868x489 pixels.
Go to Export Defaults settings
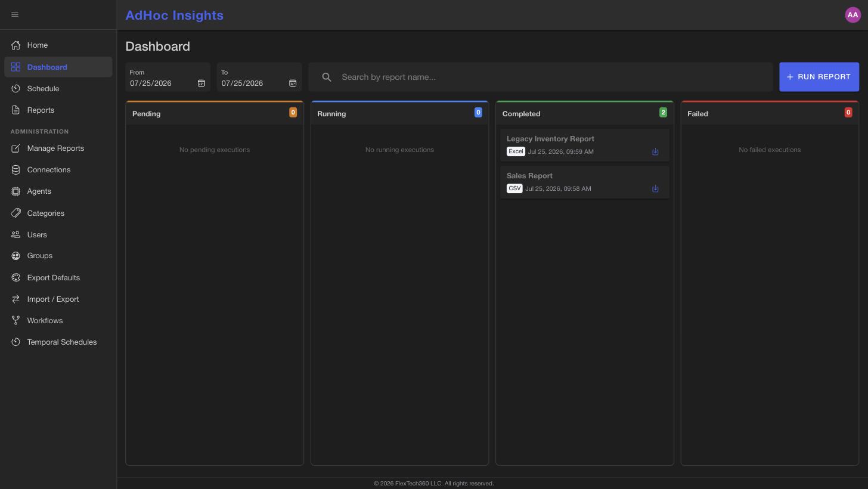coord(58,278)
